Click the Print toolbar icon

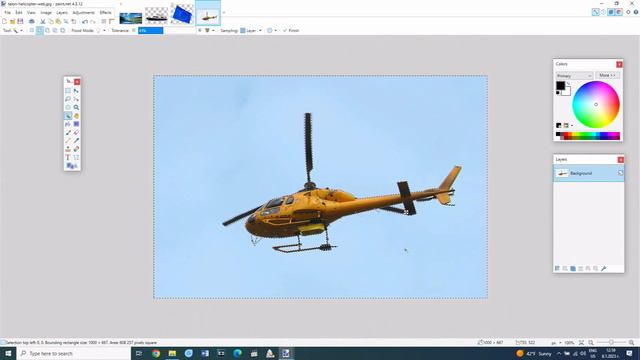[x=31, y=21]
